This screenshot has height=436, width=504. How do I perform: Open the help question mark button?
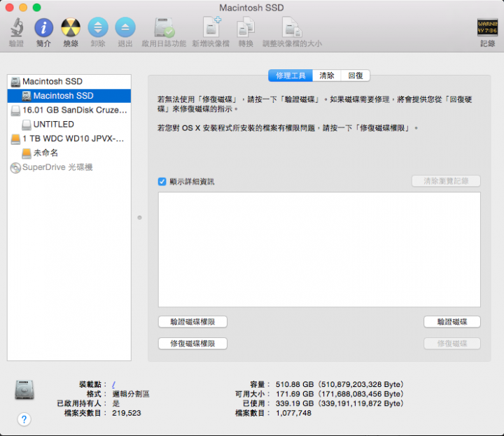(x=24, y=419)
